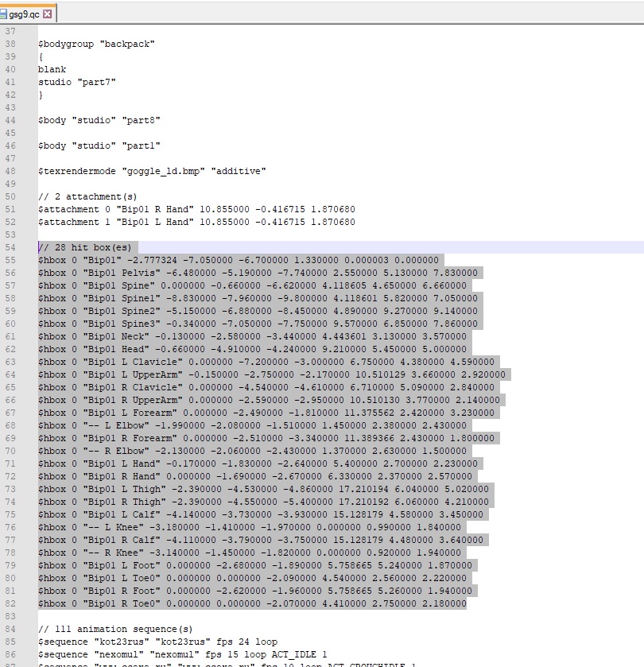The width and height of the screenshot is (644, 667).
Task: Click the $hbox "Bip01 Pelvis" line
Action: coord(258,273)
